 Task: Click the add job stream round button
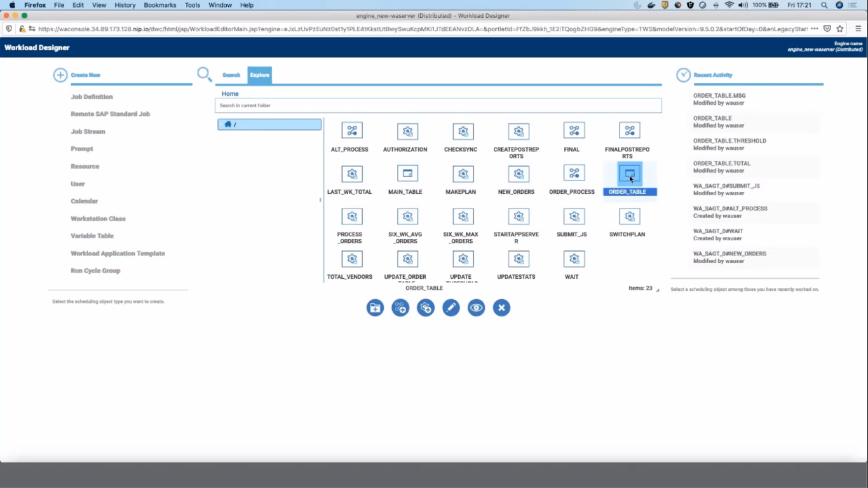[400, 308]
